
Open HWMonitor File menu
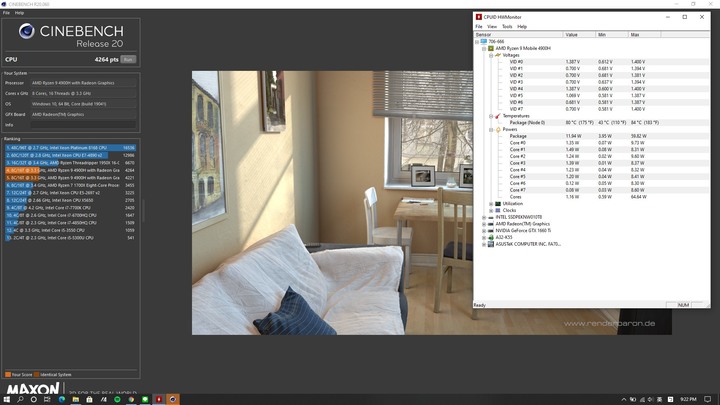pyautogui.click(x=479, y=27)
